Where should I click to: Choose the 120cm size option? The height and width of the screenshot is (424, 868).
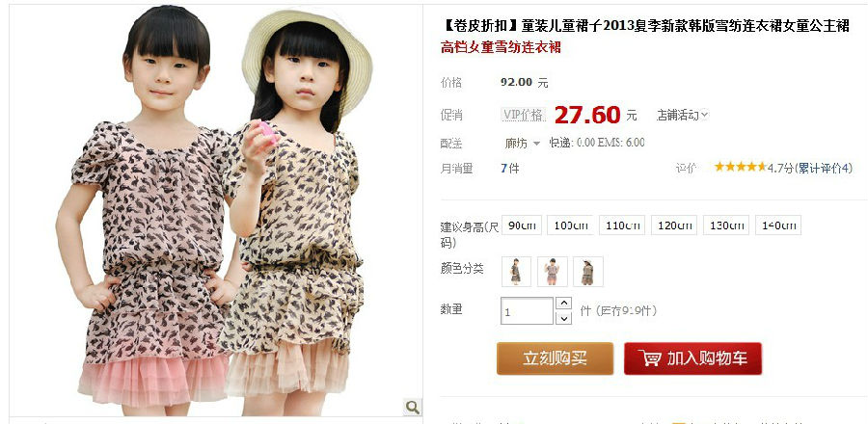(x=674, y=225)
